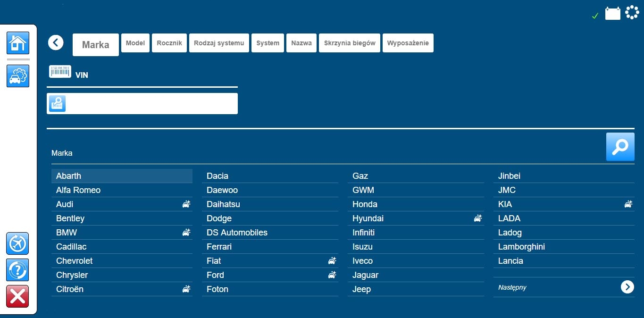
Task: Select Gaz brand
Action: click(x=416, y=176)
